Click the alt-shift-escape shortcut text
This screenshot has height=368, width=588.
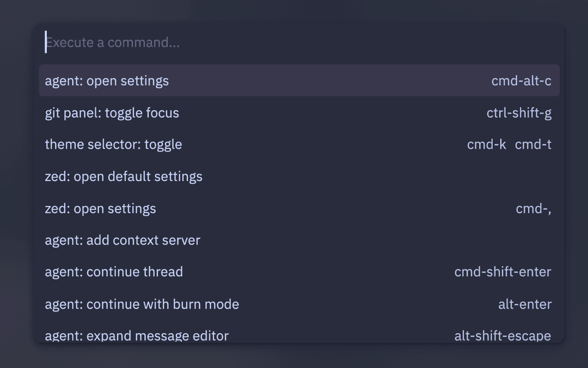point(504,335)
